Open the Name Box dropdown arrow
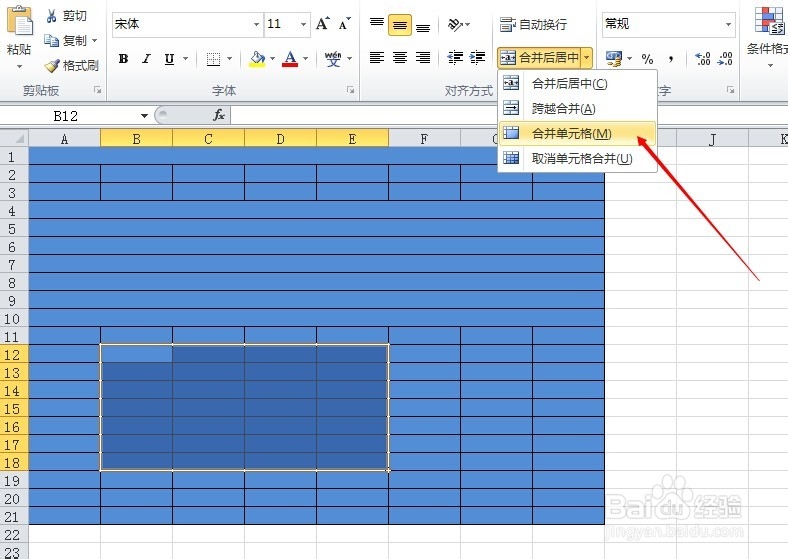The width and height of the screenshot is (788, 559). click(x=144, y=116)
